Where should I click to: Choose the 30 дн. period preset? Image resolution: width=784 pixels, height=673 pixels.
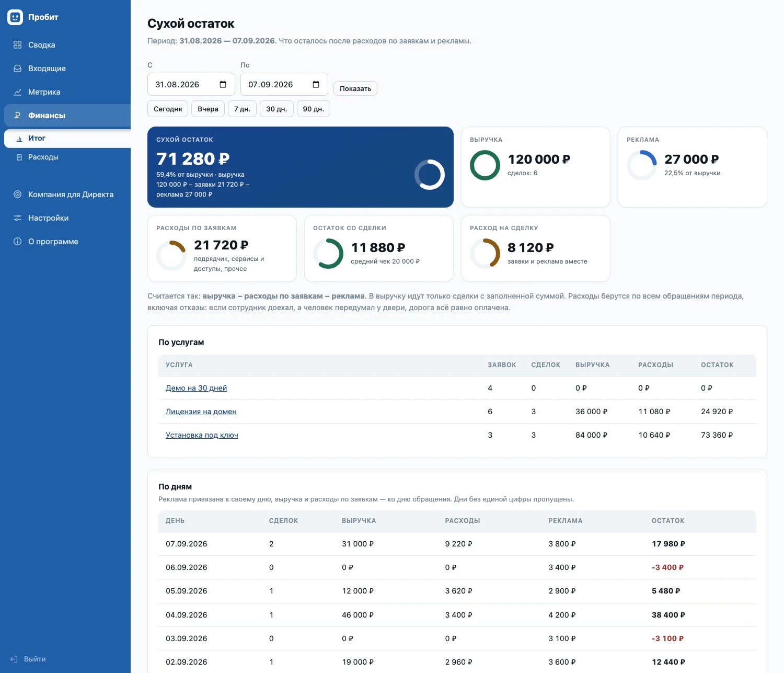click(x=276, y=109)
